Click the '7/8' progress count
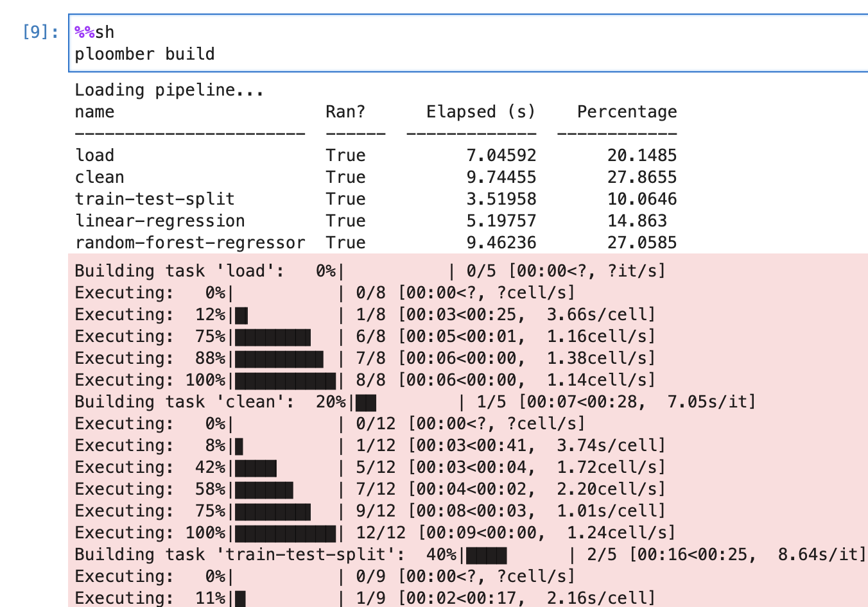The width and height of the screenshot is (868, 607). [x=370, y=358]
